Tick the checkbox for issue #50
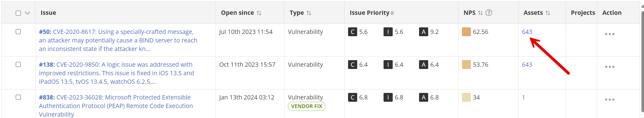 point(18,32)
